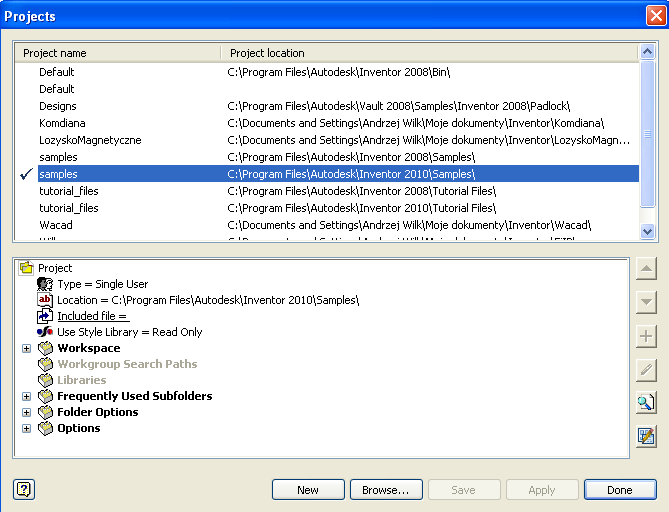Click the Workspace folder icon
The image size is (669, 512).
click(45, 348)
